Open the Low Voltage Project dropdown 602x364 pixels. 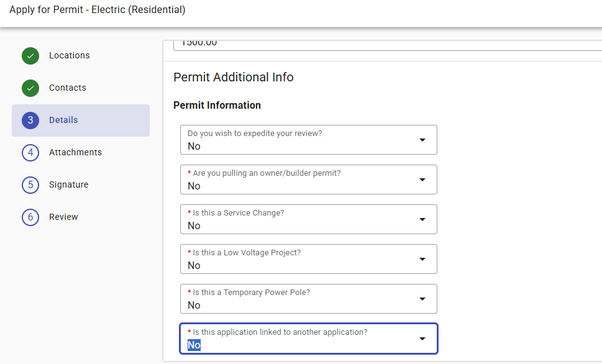pyautogui.click(x=422, y=258)
